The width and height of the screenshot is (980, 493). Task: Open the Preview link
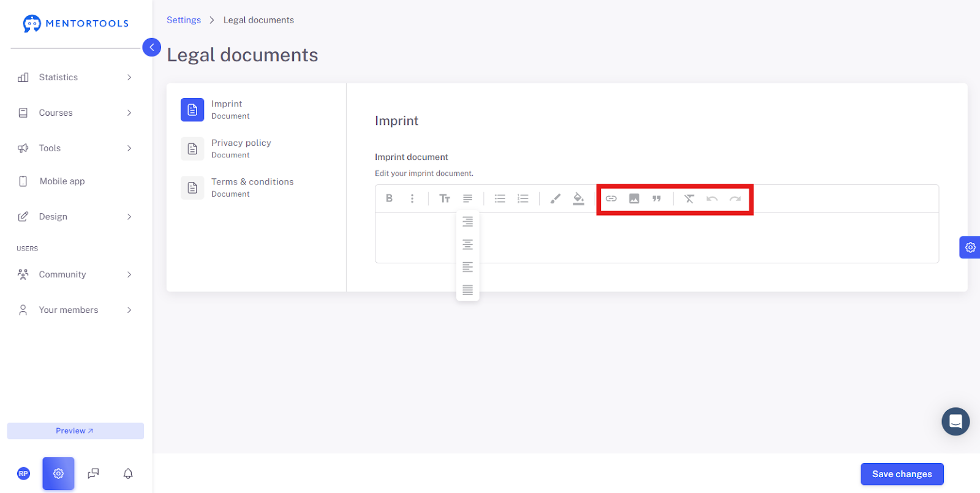pos(75,431)
